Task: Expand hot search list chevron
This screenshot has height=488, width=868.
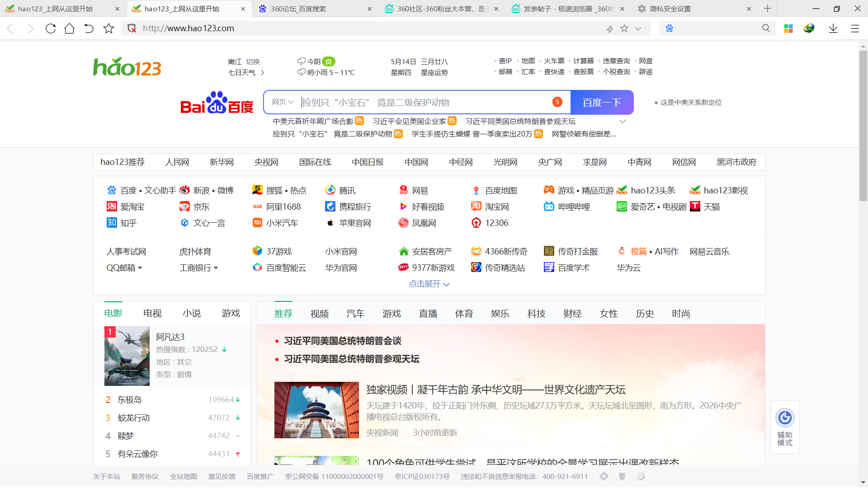Action: click(x=623, y=122)
